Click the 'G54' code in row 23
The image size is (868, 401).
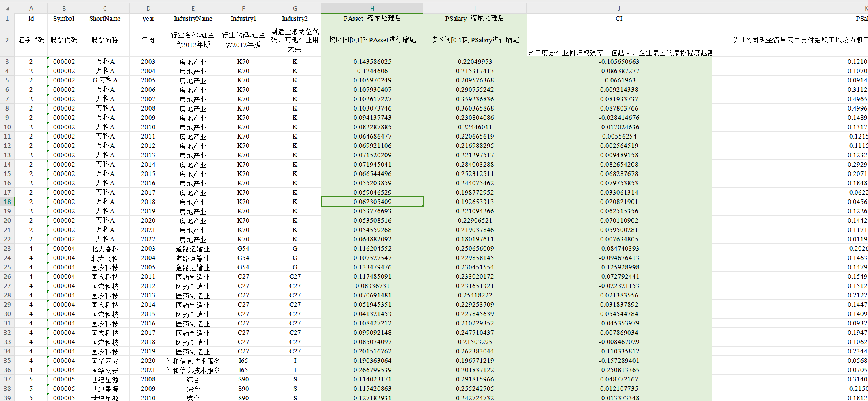[x=243, y=248]
